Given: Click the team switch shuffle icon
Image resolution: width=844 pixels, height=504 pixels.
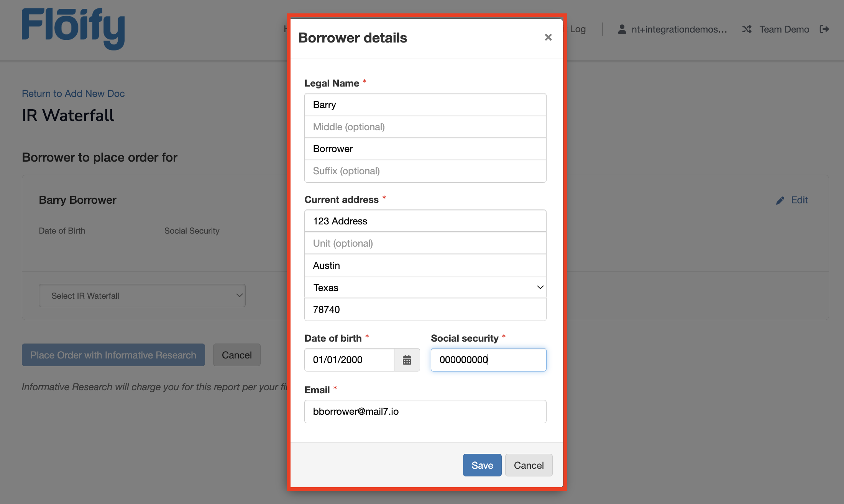Looking at the screenshot, I should click(x=747, y=29).
